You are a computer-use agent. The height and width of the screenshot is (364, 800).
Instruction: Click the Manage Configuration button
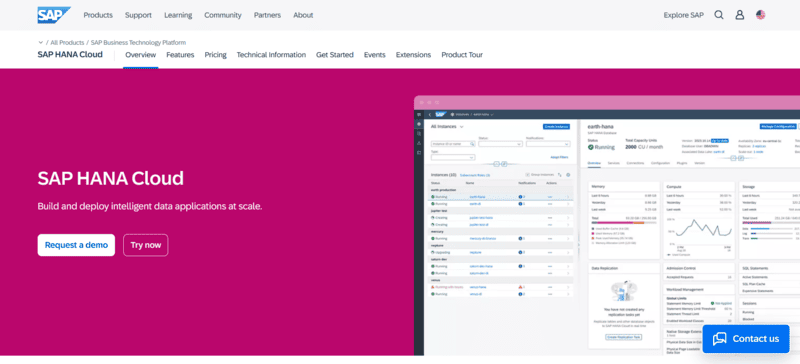pyautogui.click(x=778, y=126)
